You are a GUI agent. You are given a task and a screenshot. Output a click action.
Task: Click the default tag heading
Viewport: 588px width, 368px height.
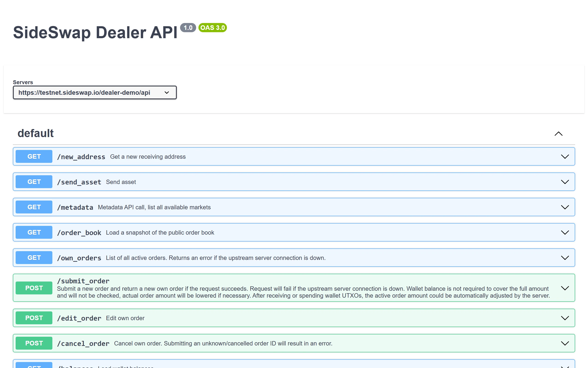pyautogui.click(x=35, y=133)
